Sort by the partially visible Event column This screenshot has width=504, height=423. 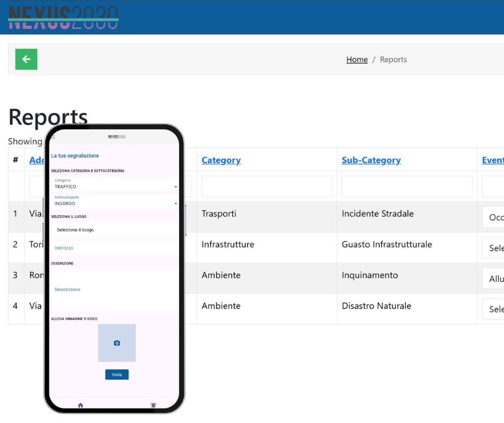coord(493,160)
